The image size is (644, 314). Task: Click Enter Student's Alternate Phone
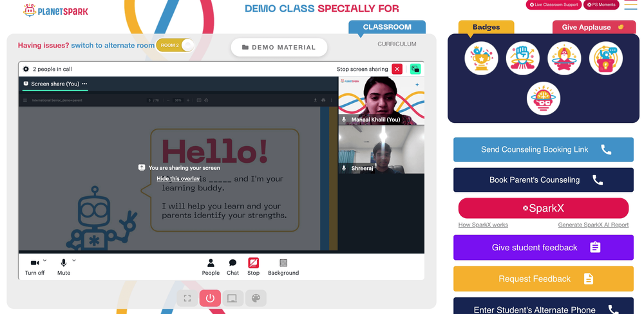pos(544,307)
